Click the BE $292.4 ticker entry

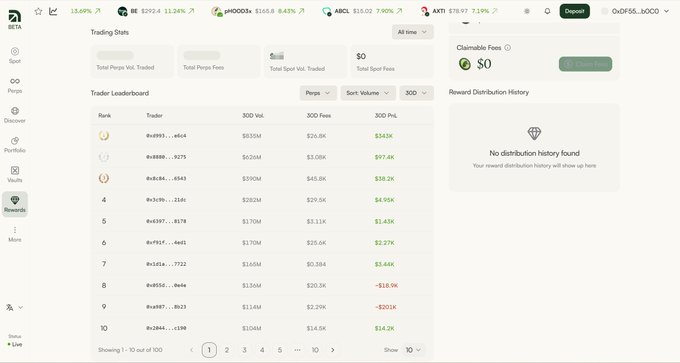click(x=156, y=11)
